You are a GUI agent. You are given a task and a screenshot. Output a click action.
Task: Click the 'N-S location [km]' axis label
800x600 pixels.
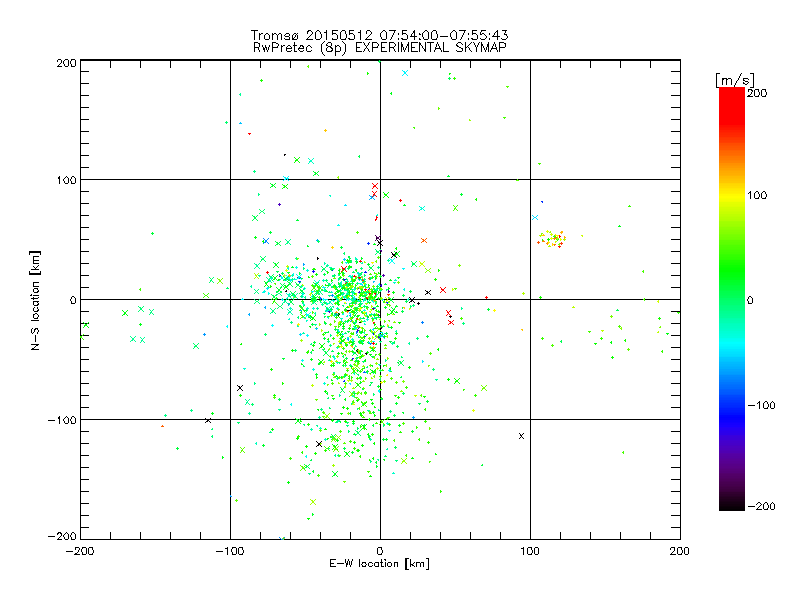point(35,300)
